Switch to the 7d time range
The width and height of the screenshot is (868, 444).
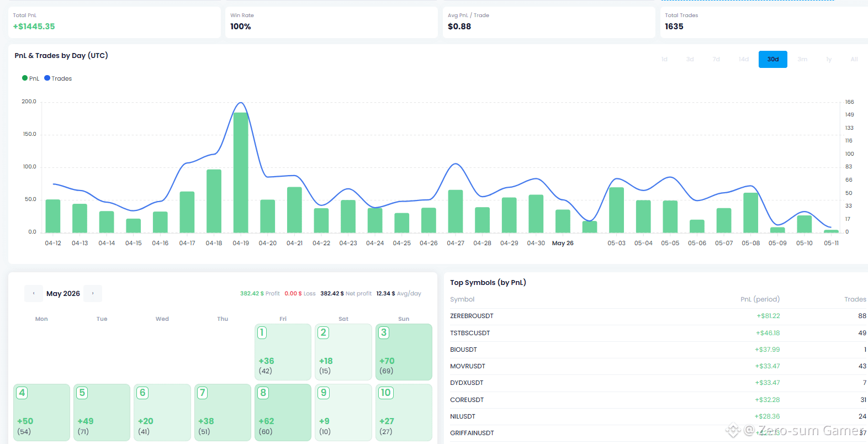pos(716,59)
